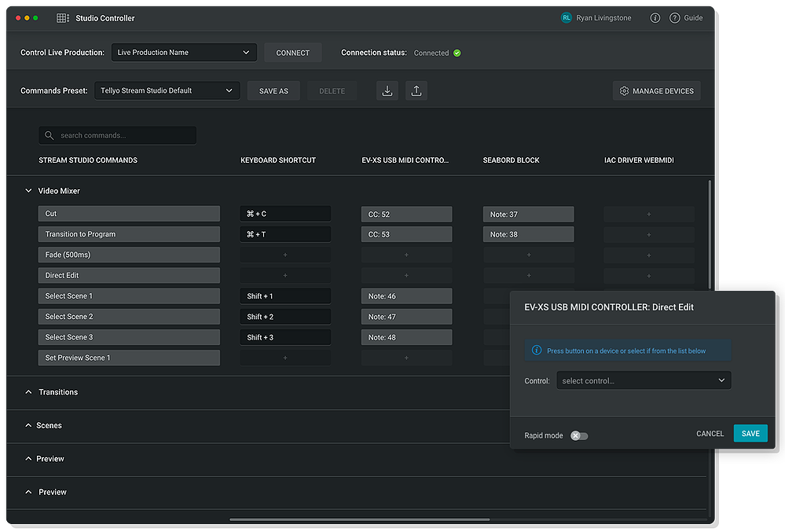Expand the second Preview section
785x532 pixels.
pyautogui.click(x=28, y=492)
